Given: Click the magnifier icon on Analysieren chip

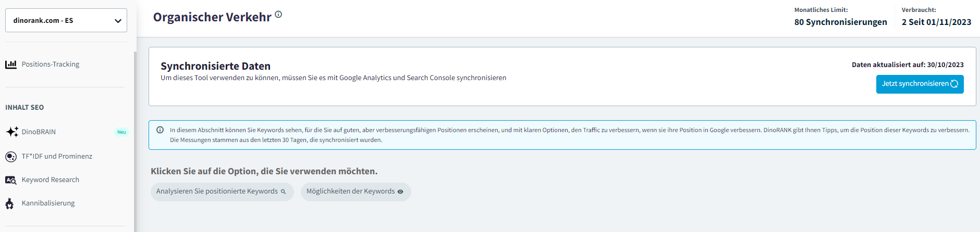Looking at the screenshot, I should (284, 191).
